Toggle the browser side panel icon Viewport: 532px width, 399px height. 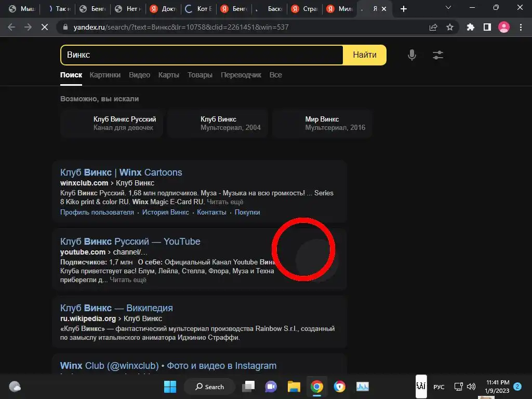coord(487,27)
